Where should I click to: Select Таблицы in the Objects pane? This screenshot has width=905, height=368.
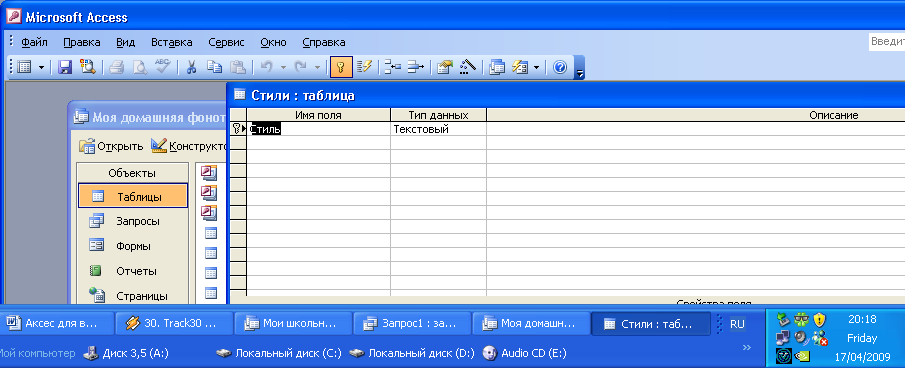click(133, 197)
